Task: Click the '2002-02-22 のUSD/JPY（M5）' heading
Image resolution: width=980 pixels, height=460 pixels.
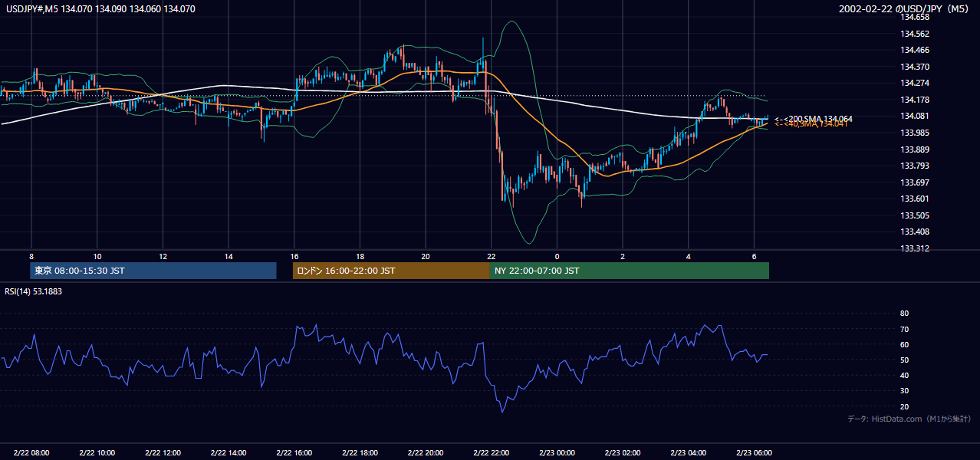Action: (x=906, y=8)
